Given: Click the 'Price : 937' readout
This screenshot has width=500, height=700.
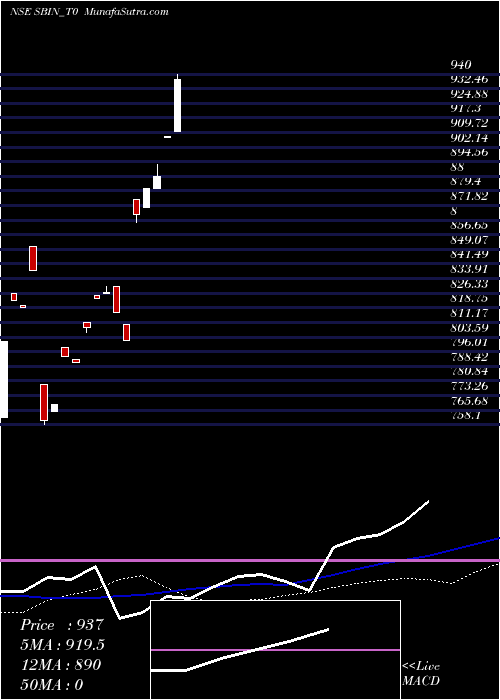Looking at the screenshot, I should click(x=62, y=625).
